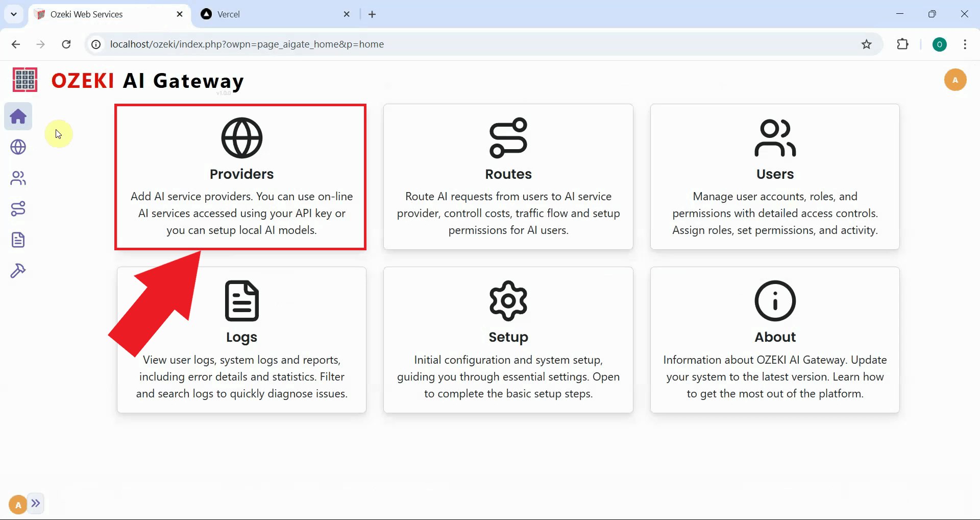Expand the sidebar using the double chevron
The width and height of the screenshot is (980, 520).
point(36,504)
